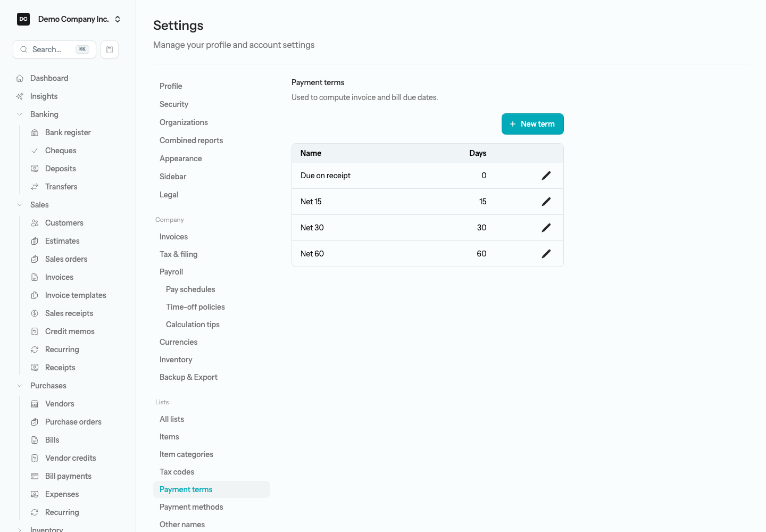Collapse the Banking section
Screen dimensions: 766x532
(x=20, y=114)
